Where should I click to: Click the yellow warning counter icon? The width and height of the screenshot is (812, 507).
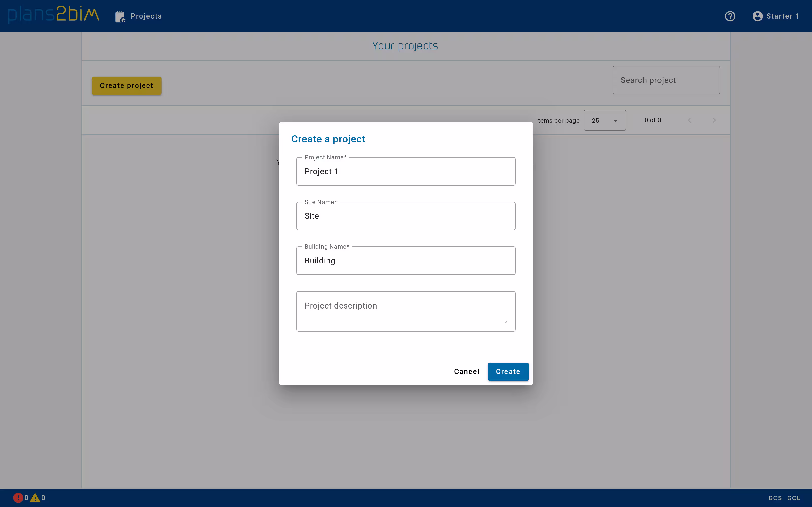[36, 498]
